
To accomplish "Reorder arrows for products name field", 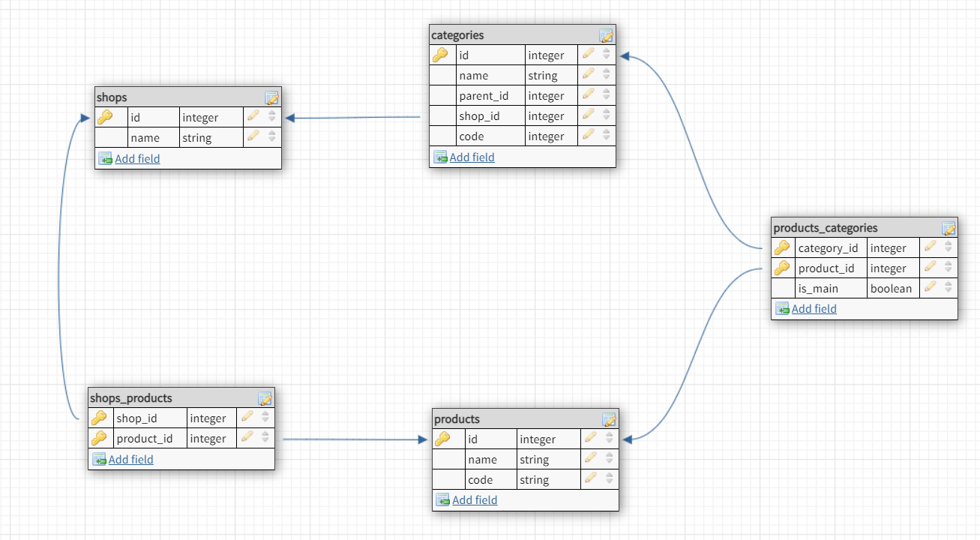I will point(609,459).
